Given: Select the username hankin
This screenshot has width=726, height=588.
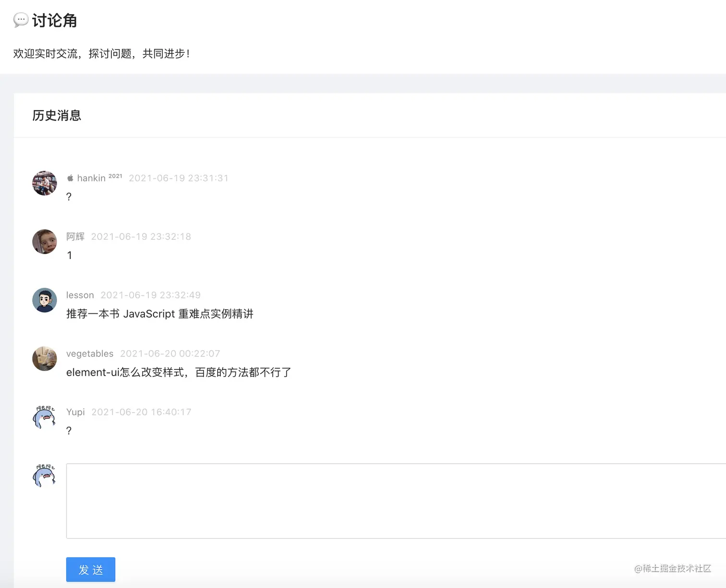Looking at the screenshot, I should [91, 178].
